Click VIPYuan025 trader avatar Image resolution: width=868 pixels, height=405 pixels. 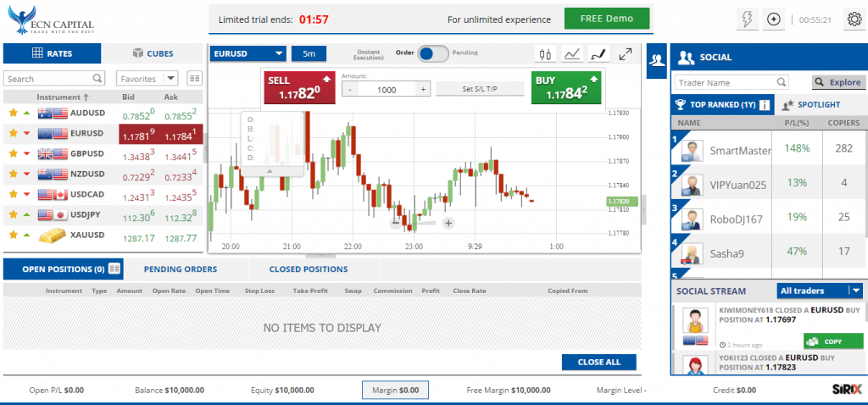pyautogui.click(x=692, y=185)
